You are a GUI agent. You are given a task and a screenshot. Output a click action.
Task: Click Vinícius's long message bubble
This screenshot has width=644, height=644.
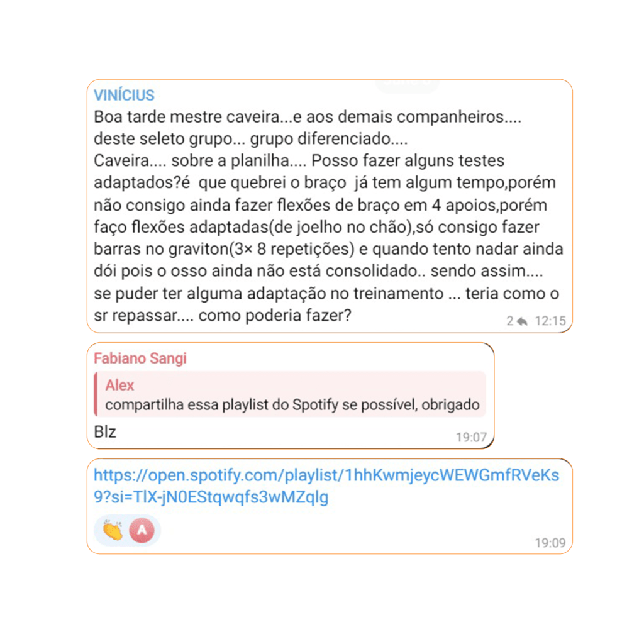pos(330,206)
